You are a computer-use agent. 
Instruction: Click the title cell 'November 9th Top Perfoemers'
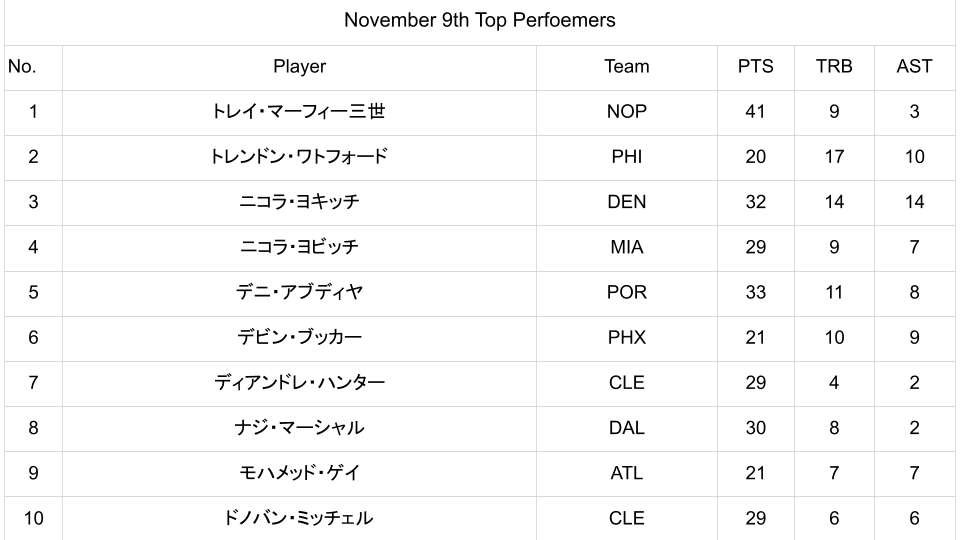479,20
